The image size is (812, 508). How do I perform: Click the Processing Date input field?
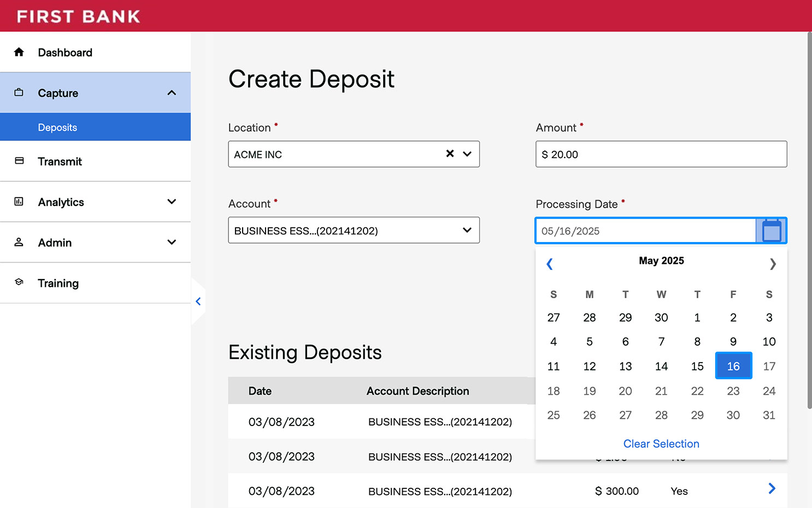click(x=646, y=231)
